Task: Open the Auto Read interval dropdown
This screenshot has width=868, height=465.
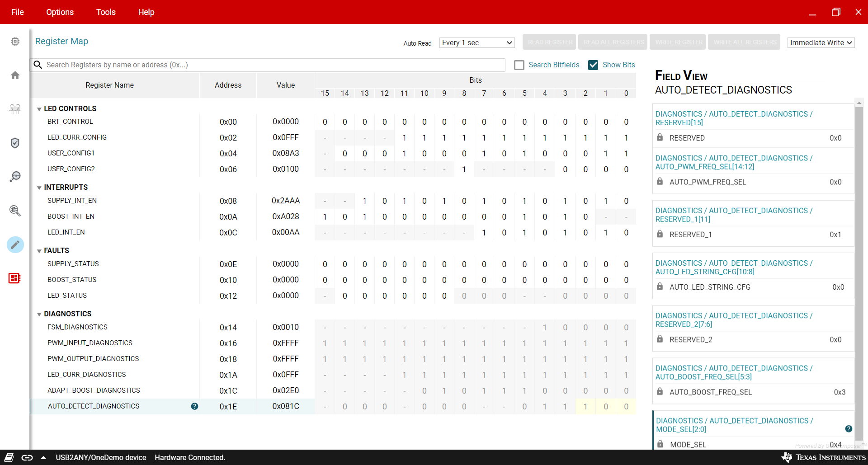Action: pyautogui.click(x=476, y=42)
